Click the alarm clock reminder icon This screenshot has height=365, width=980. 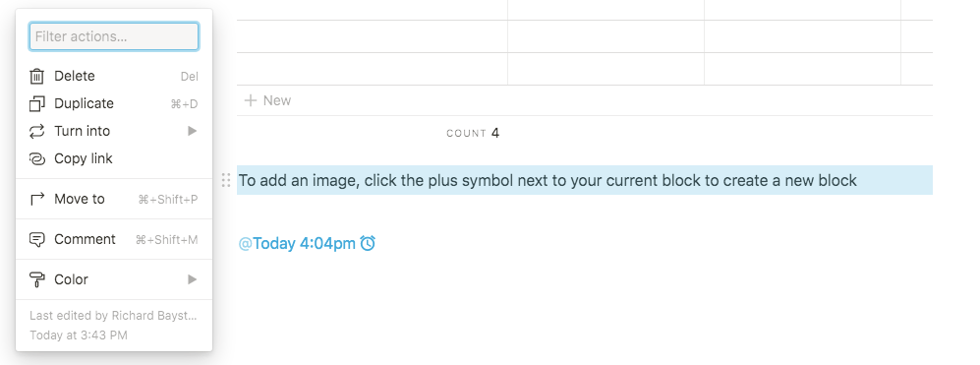(369, 243)
